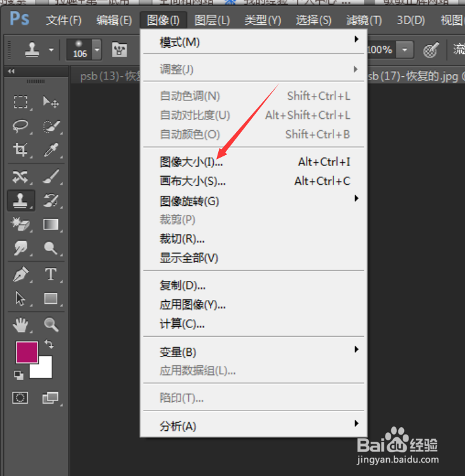This screenshot has width=465, height=476.
Task: Toggle airbrush-style build-up icon
Action: pos(431,50)
